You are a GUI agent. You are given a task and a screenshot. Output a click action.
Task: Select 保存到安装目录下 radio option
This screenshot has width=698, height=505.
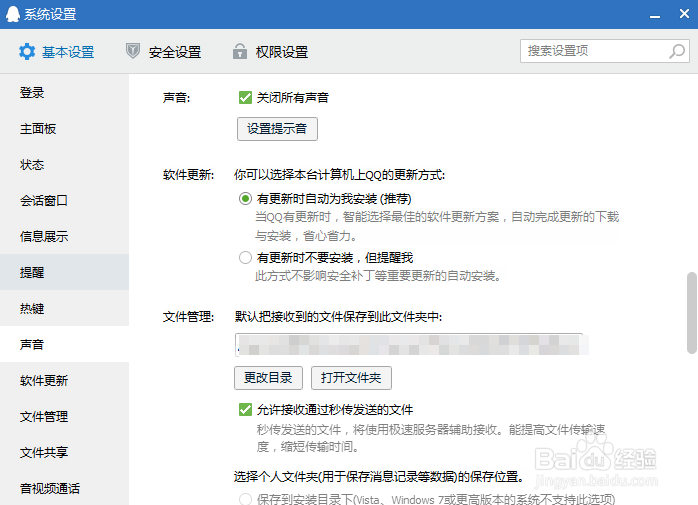click(245, 499)
